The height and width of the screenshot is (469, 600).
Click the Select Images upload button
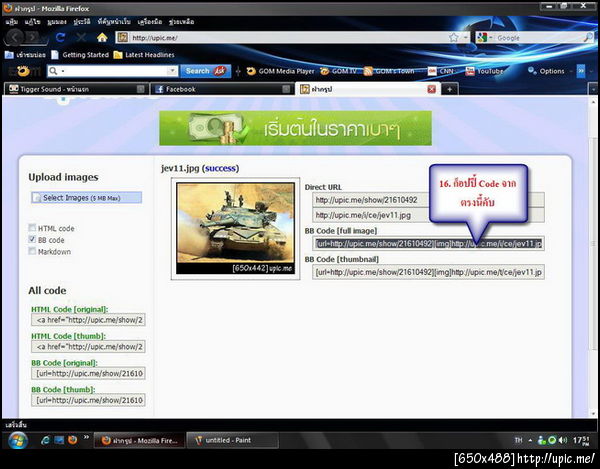(86, 198)
